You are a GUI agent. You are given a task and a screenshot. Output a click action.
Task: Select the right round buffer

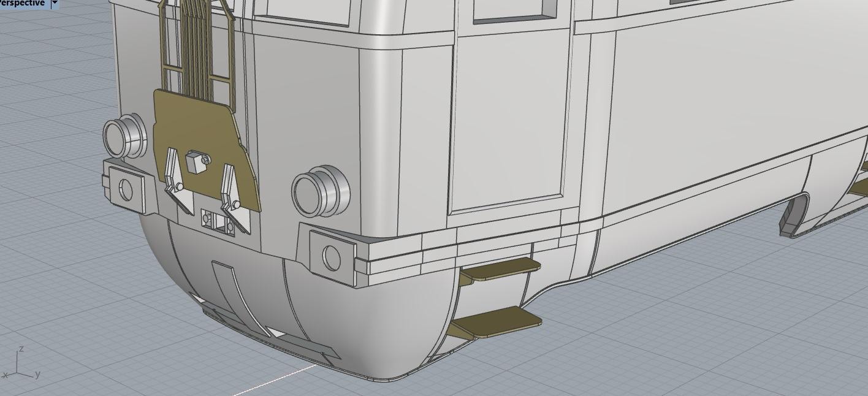tap(321, 189)
